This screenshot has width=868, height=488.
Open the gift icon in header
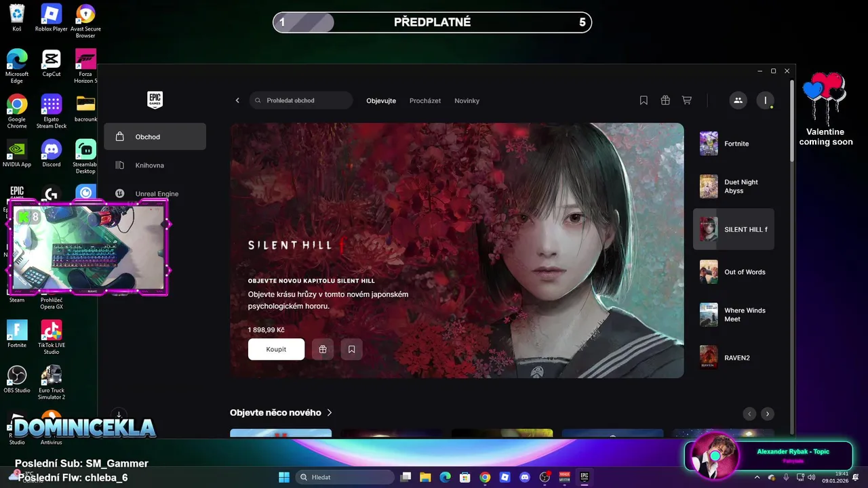point(665,100)
